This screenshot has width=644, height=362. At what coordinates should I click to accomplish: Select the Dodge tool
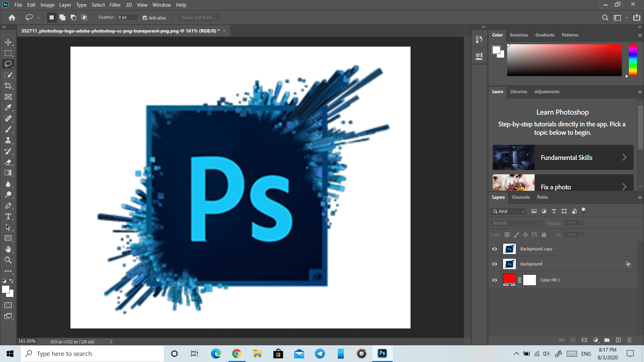[x=8, y=195]
